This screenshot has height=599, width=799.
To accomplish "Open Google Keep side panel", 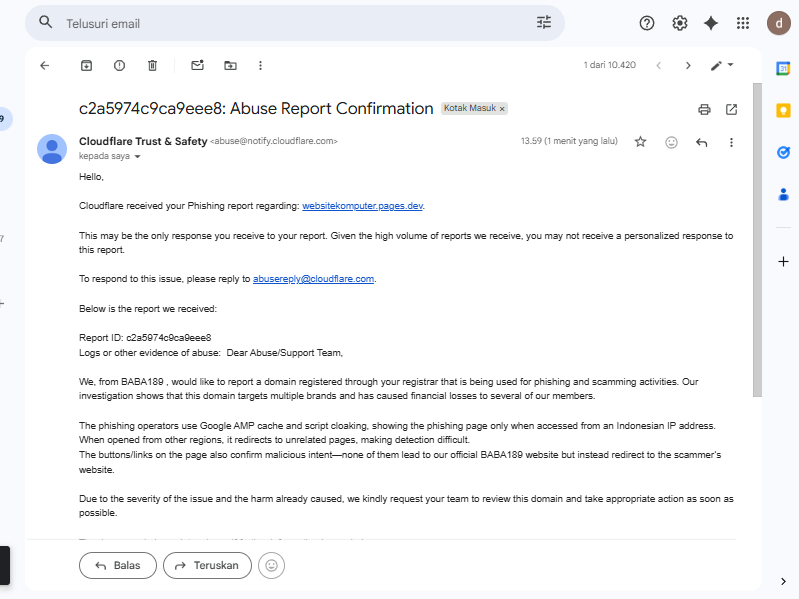I will click(x=783, y=110).
